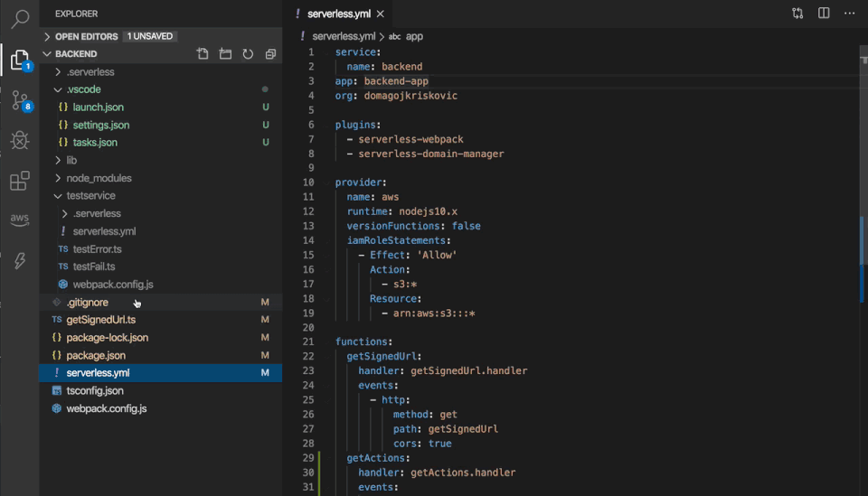Screen dimensions: 868x496
Task: Create a new file in BACKEND
Action: coord(203,53)
